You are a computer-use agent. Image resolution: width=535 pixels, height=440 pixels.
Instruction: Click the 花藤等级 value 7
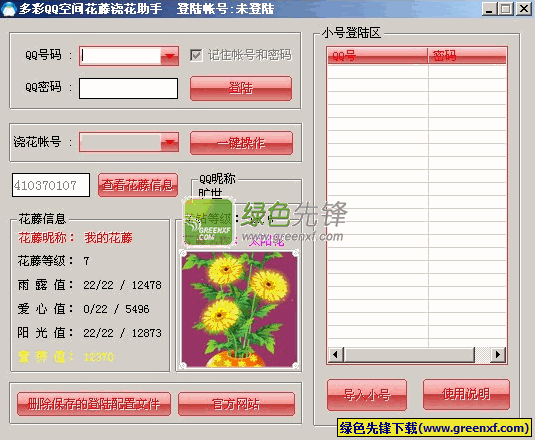86,261
